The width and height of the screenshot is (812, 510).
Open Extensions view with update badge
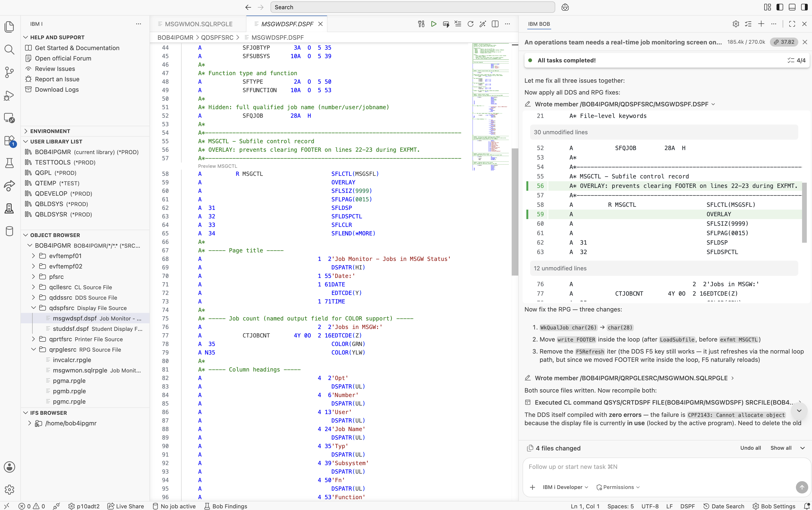9,141
